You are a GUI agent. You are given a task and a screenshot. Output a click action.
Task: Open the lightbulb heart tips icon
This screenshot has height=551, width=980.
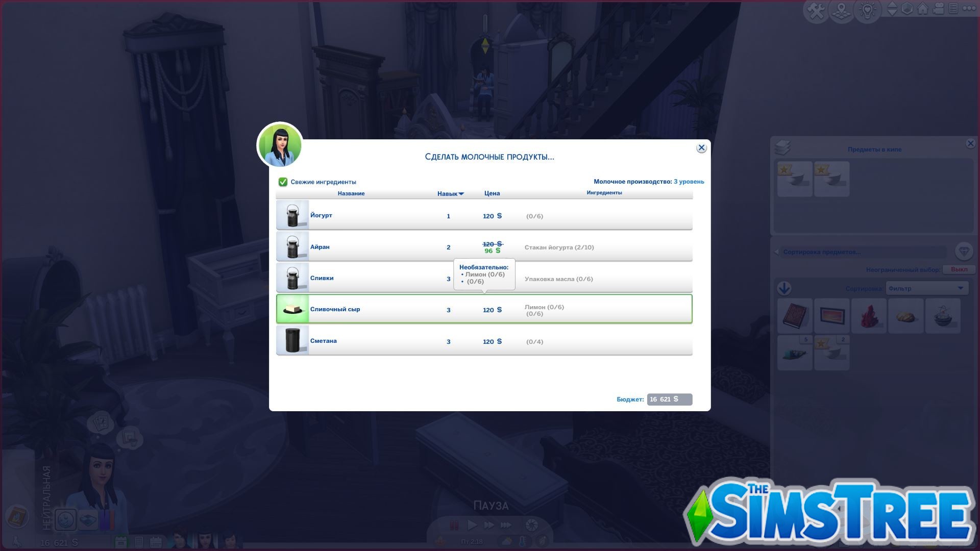[867, 11]
